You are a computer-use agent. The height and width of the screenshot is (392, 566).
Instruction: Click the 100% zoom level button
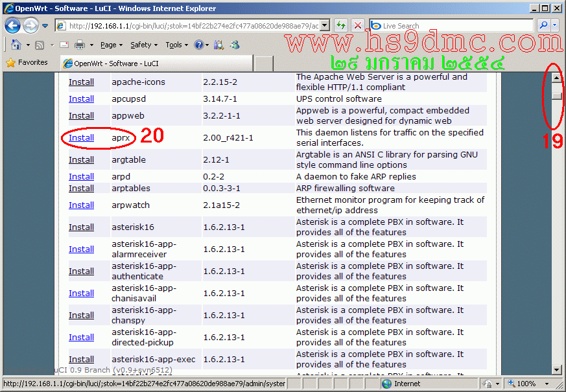coord(522,384)
